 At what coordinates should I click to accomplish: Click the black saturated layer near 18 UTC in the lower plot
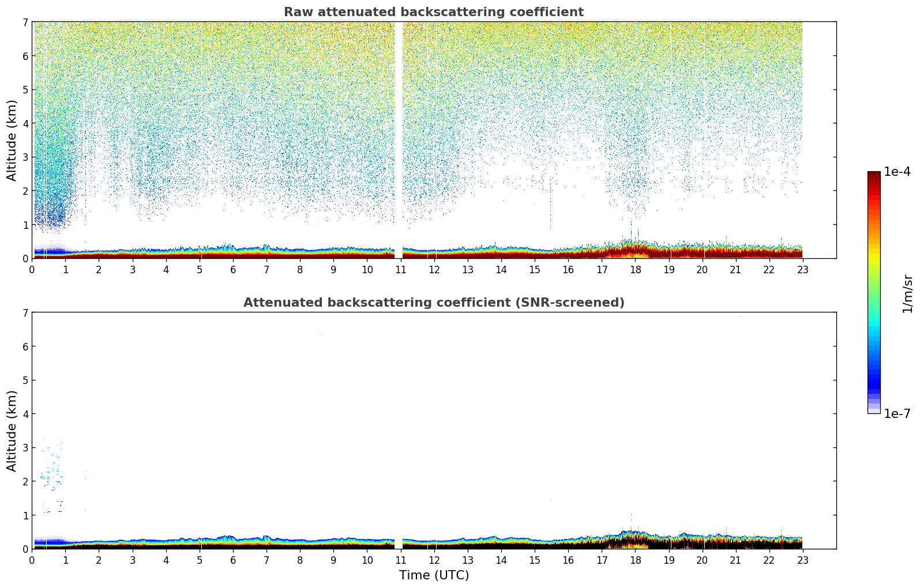coord(634,542)
